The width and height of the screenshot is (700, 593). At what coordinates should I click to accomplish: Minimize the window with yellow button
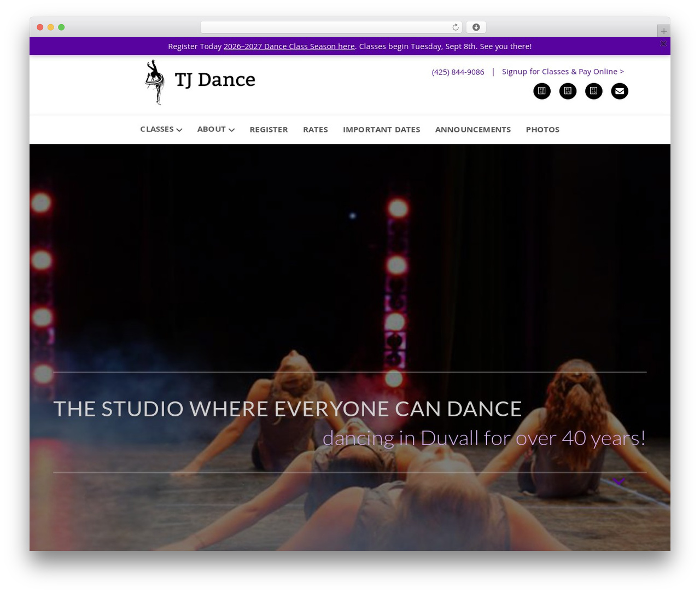tap(51, 27)
